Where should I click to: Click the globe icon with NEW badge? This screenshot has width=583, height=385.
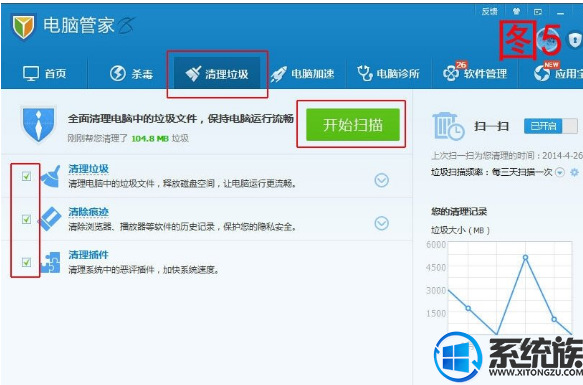coord(542,73)
